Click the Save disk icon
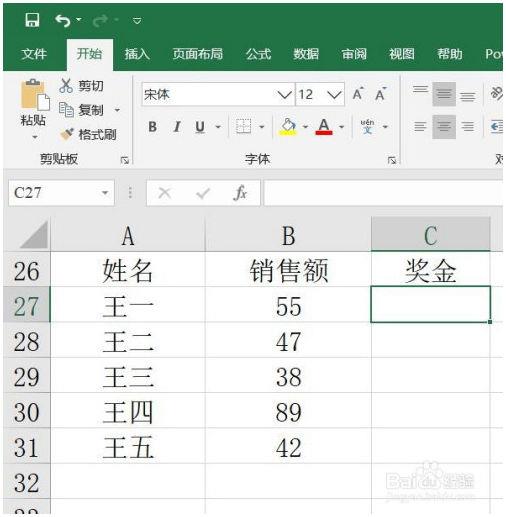 32,20
